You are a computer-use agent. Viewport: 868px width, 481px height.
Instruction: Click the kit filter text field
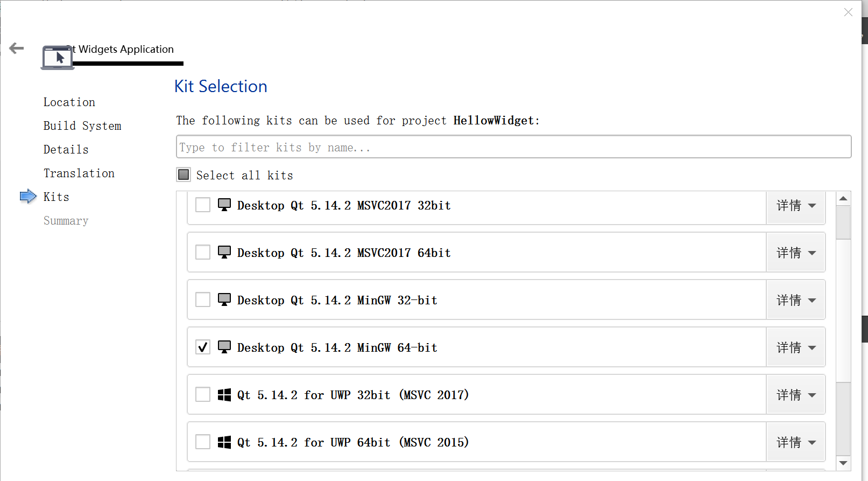[x=513, y=147]
